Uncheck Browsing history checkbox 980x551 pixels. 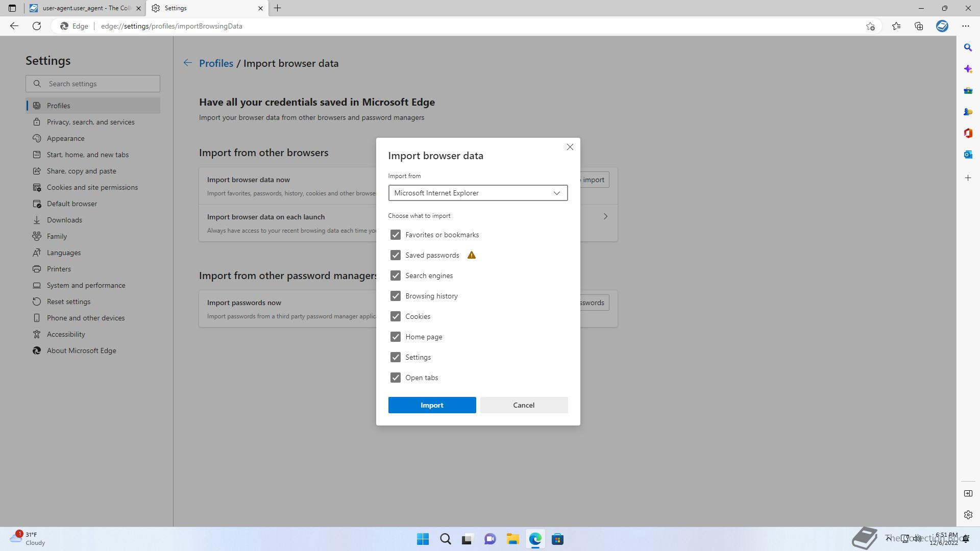[x=396, y=296]
